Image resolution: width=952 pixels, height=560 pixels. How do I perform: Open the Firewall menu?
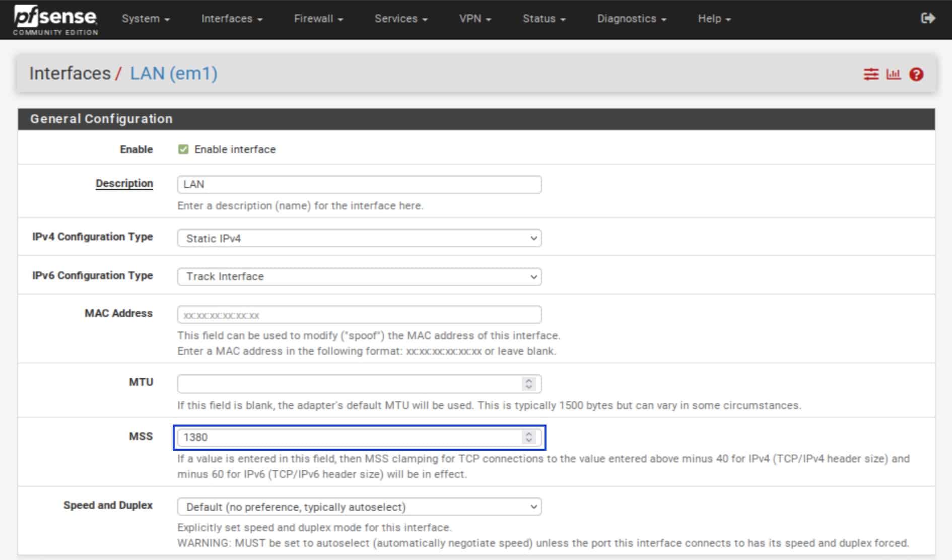[x=318, y=19]
